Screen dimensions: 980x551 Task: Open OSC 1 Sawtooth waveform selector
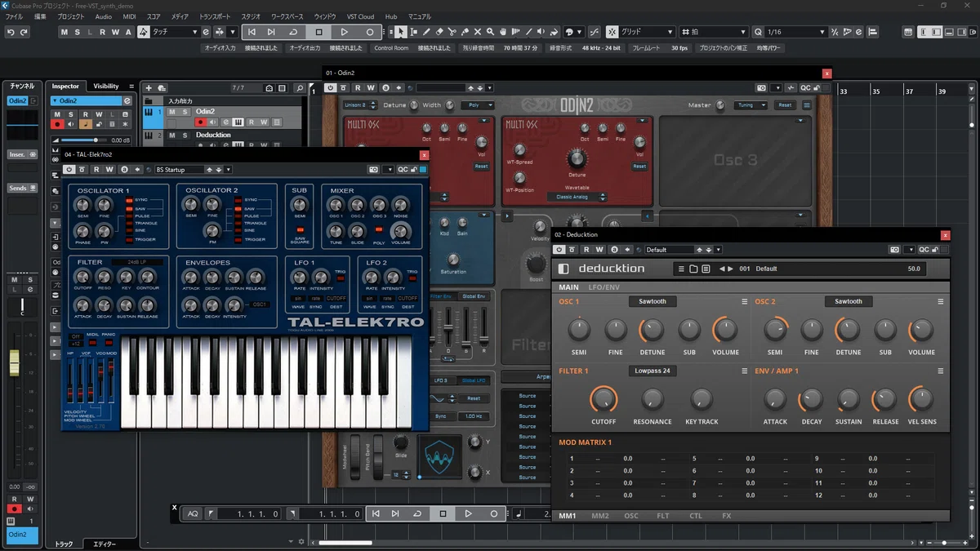[x=653, y=301]
